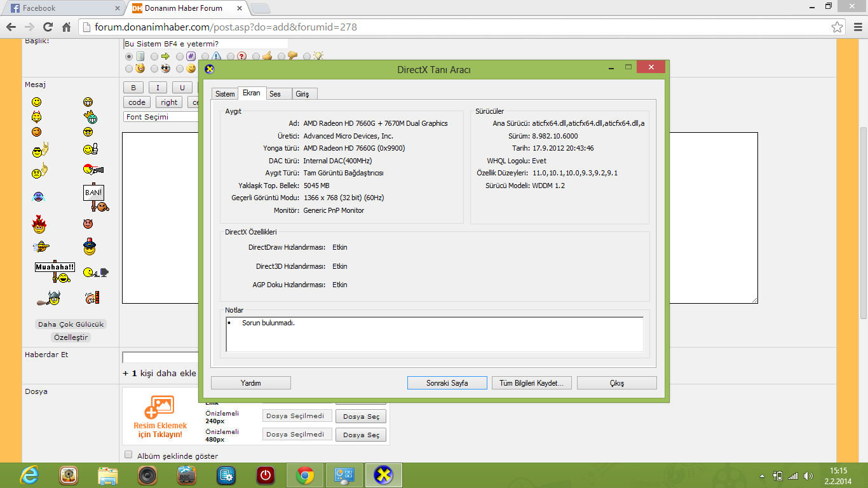Viewport: 868px width, 488px height.
Task: Click the Chrome home page icon
Action: click(66, 27)
